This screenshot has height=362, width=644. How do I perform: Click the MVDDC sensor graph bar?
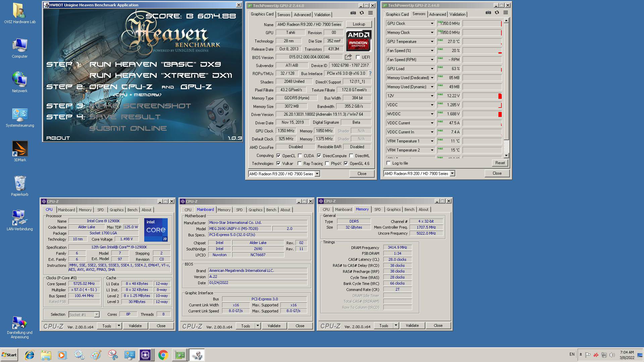(482, 114)
